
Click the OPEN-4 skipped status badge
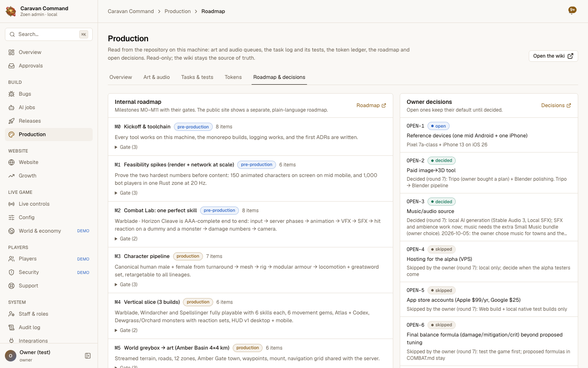(441, 249)
